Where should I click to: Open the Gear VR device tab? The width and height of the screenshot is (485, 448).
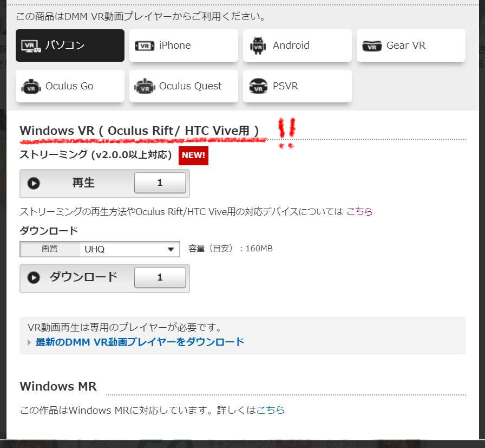pos(411,46)
